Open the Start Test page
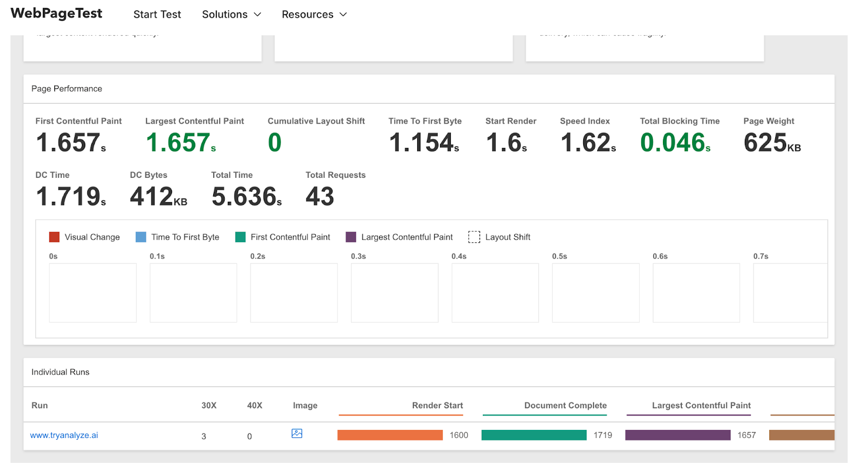Image resolution: width=868 pixels, height=463 pixels. (157, 15)
